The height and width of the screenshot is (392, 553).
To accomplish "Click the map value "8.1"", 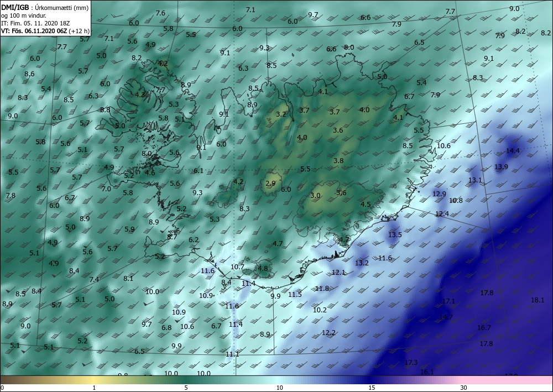I will click(128, 279).
